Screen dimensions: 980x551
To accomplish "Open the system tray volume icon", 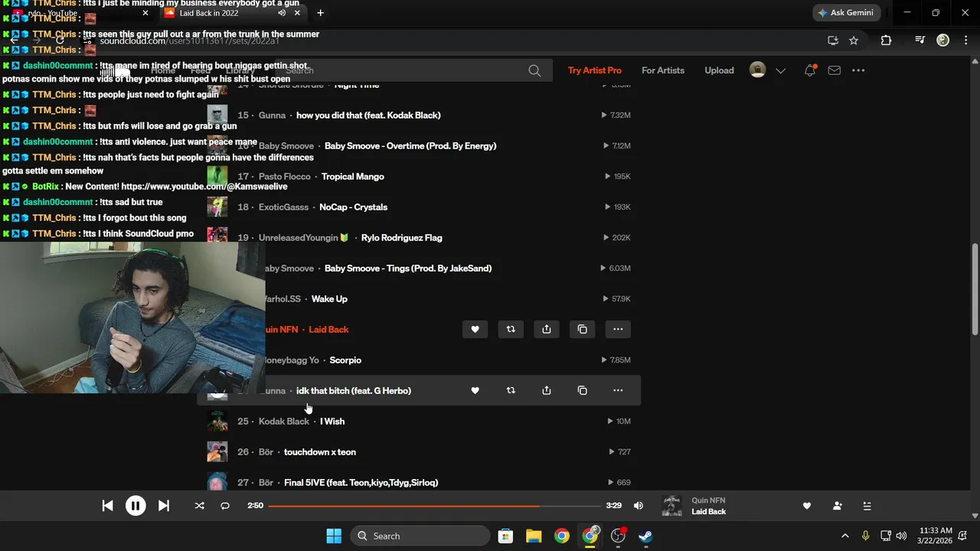I will click(901, 536).
